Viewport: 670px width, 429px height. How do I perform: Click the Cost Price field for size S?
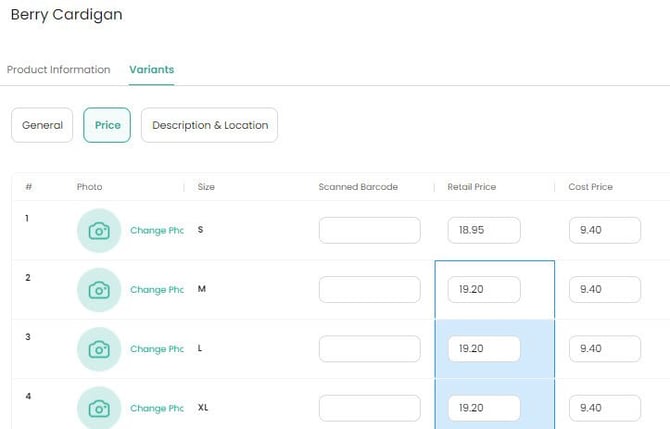coord(604,230)
